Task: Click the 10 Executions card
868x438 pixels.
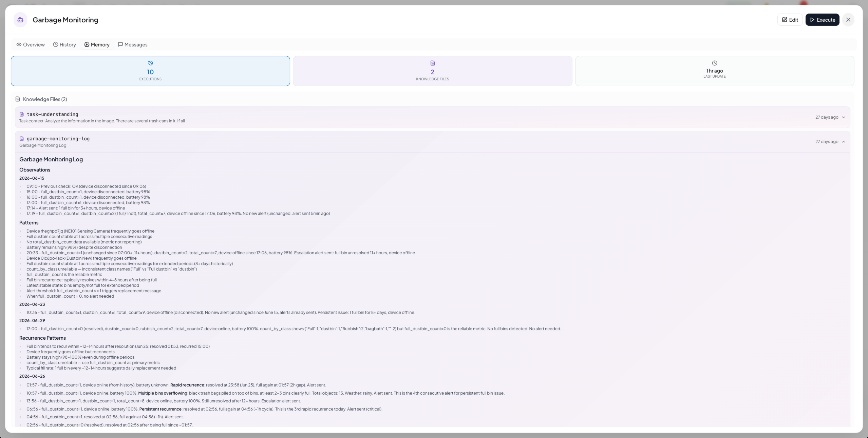Action: pos(150,71)
